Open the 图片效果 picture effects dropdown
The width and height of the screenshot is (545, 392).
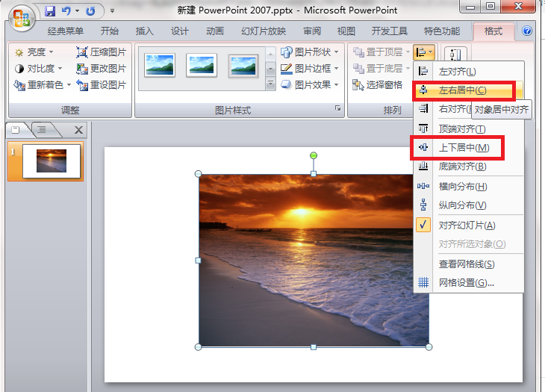[309, 85]
